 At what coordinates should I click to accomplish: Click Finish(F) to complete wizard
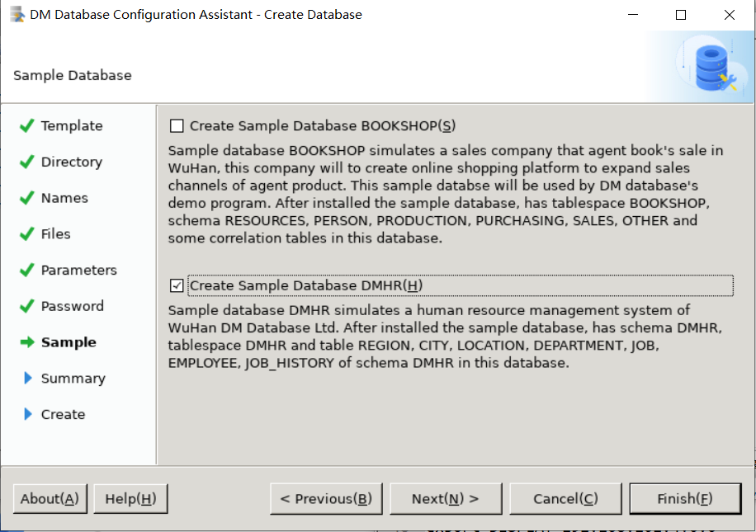click(x=685, y=499)
